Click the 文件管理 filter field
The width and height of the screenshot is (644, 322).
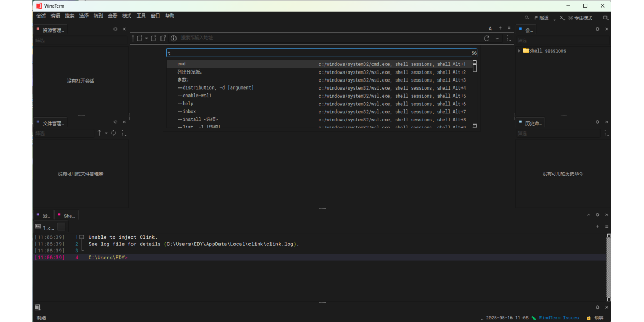(63, 133)
